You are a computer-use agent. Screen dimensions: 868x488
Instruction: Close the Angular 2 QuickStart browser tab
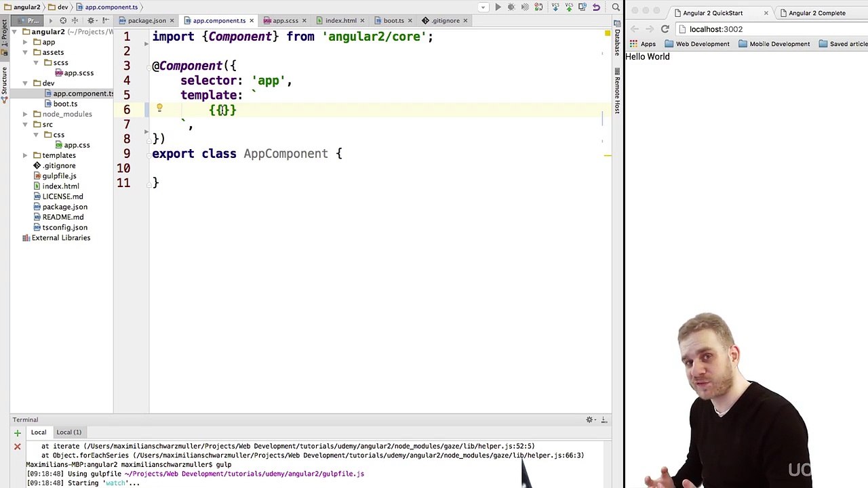click(766, 13)
